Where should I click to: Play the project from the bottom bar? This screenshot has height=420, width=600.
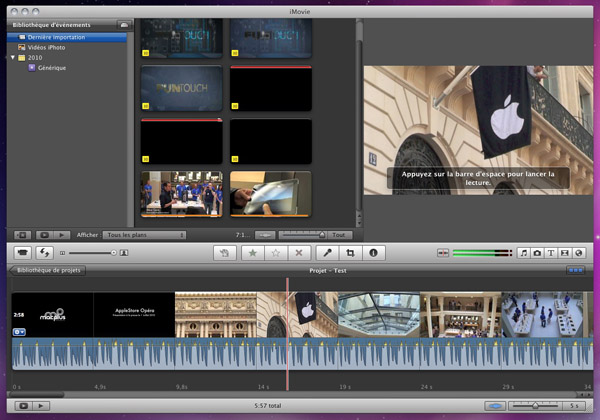click(x=41, y=405)
